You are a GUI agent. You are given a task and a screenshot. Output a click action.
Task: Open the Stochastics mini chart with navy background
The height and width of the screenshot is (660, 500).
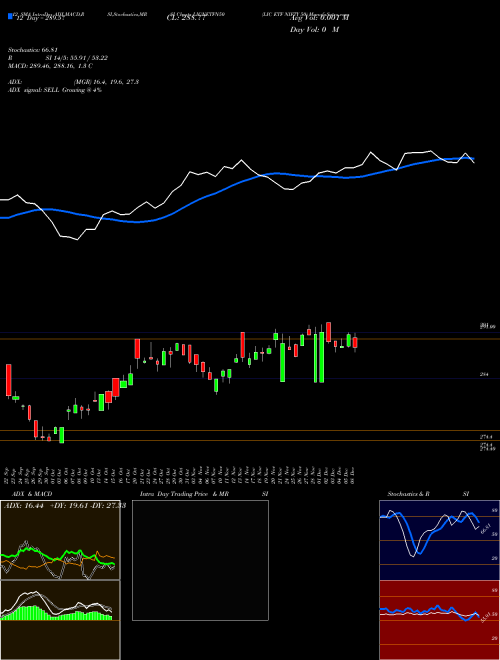[439, 540]
